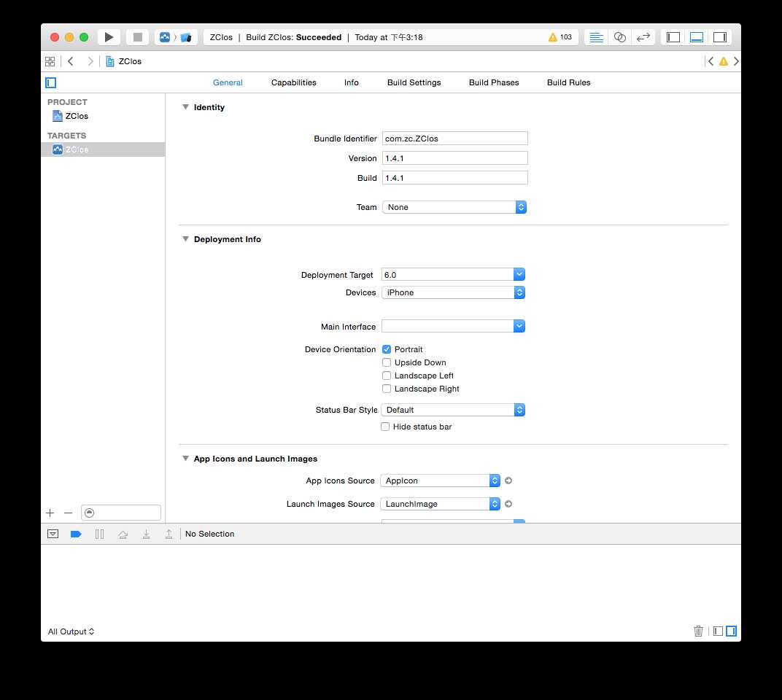Image resolution: width=782 pixels, height=700 pixels.
Task: Jump to previous issue arrow
Action: tap(711, 61)
